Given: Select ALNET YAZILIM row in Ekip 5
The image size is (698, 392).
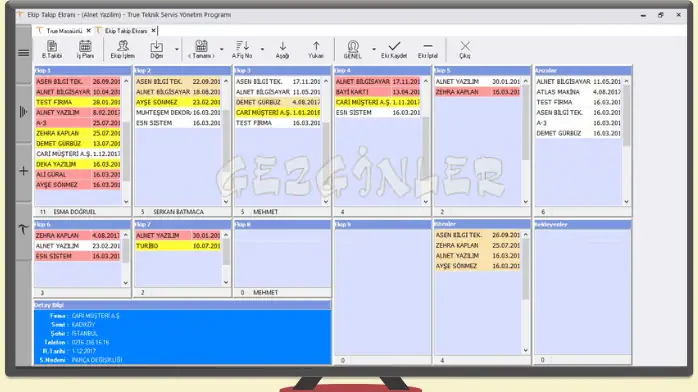Looking at the screenshot, I should coord(477,82).
